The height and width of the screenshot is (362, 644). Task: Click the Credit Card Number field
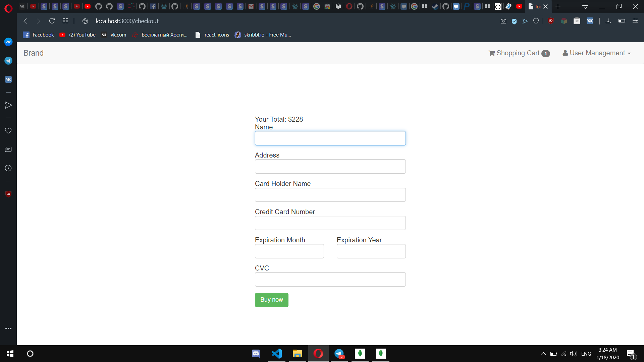tap(330, 223)
